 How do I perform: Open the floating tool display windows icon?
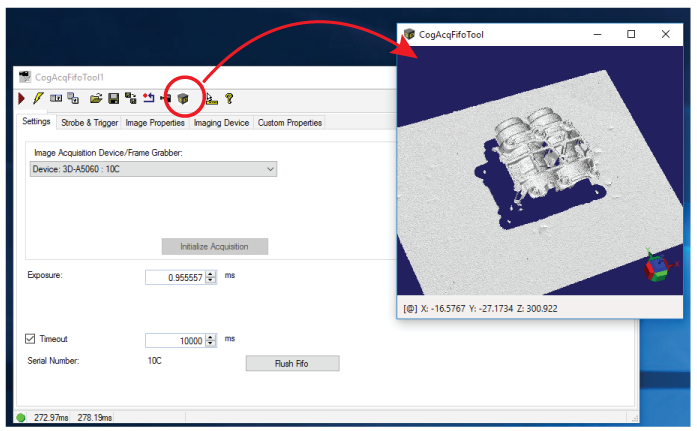73,98
